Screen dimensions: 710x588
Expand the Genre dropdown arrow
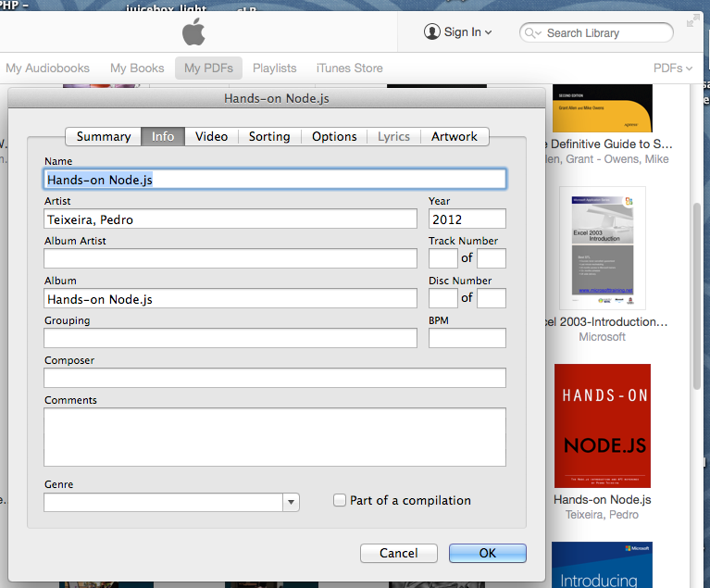pyautogui.click(x=291, y=502)
